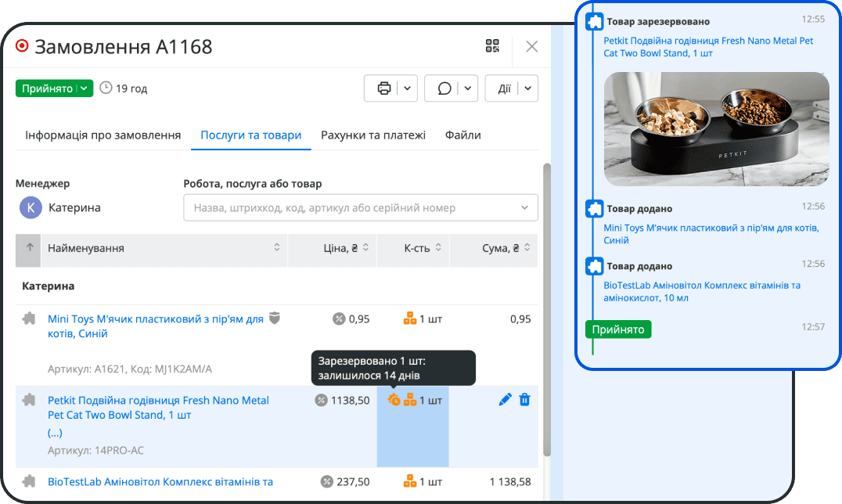
Task: Open the QR code icon
Action: click(x=492, y=46)
